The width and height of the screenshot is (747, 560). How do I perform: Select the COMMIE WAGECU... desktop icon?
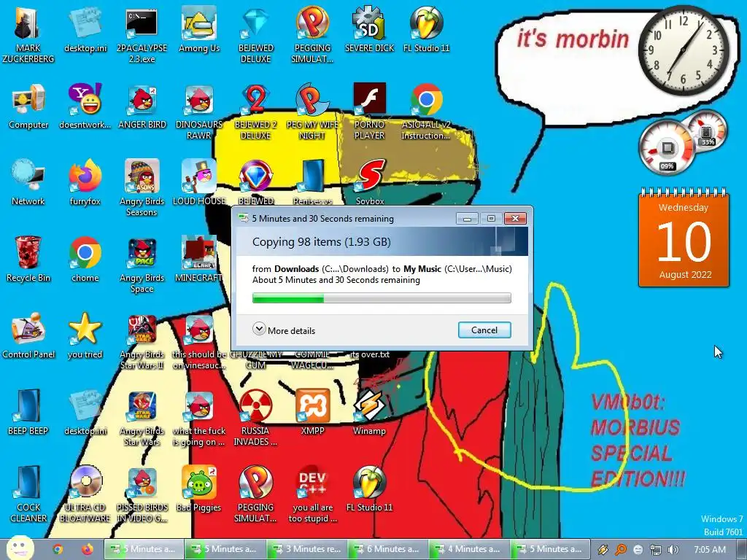[x=312, y=359]
